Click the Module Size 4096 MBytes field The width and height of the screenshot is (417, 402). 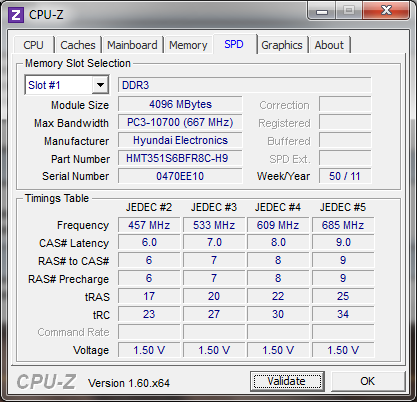click(180, 104)
